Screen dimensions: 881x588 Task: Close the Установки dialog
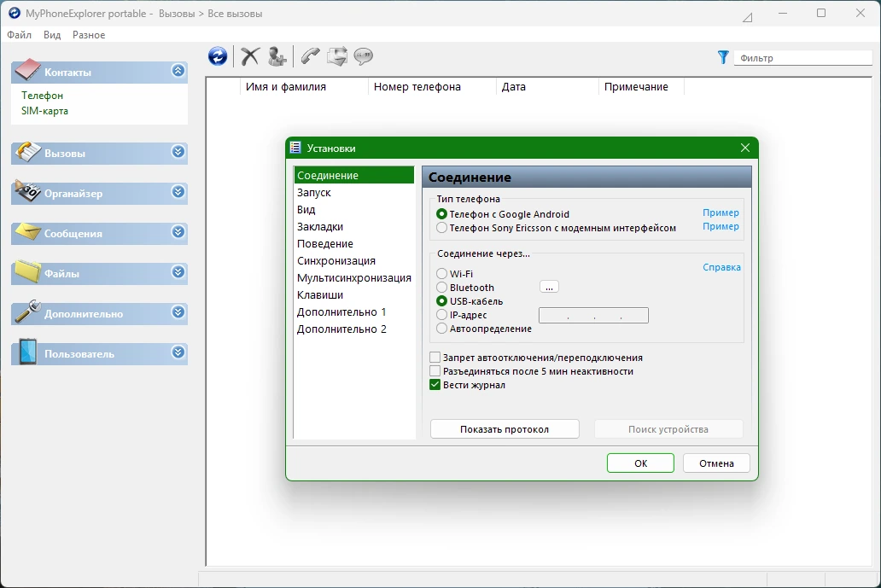[745, 148]
